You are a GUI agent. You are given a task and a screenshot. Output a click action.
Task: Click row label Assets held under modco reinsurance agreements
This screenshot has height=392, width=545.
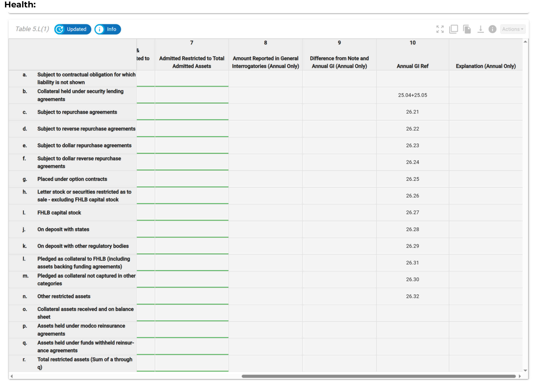81,330
